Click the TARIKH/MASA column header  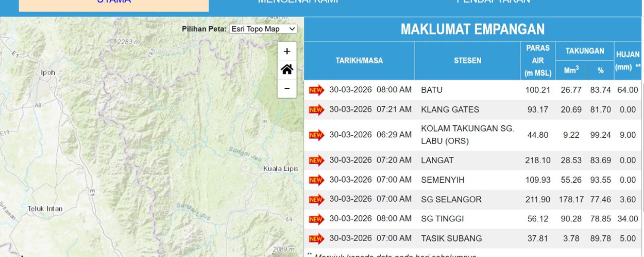tap(359, 60)
